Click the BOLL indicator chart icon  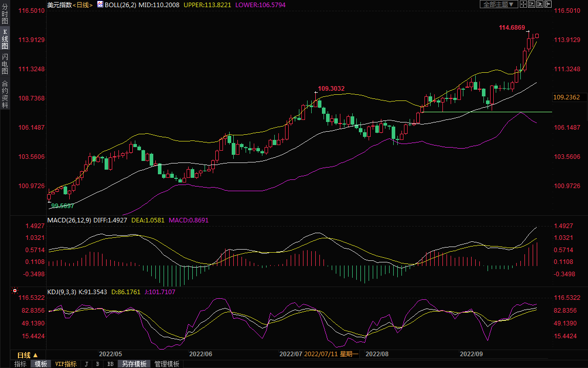(100, 5)
